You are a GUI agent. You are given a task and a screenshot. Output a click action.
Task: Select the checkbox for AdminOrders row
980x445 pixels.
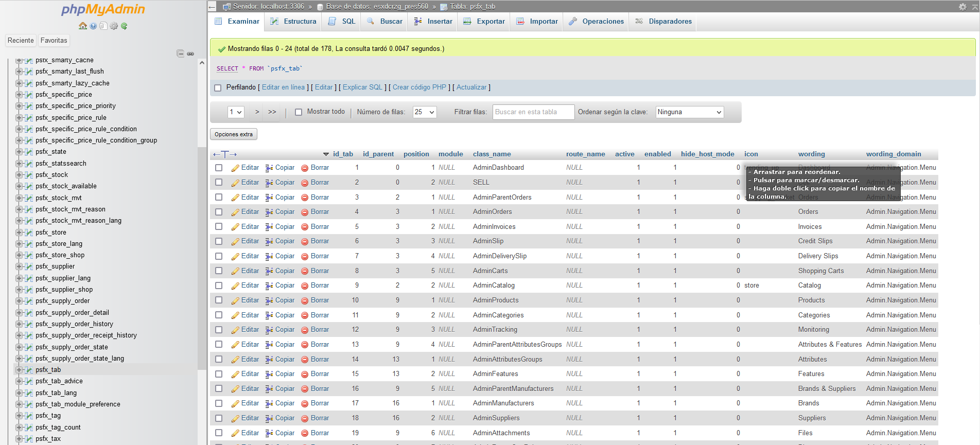tap(219, 212)
